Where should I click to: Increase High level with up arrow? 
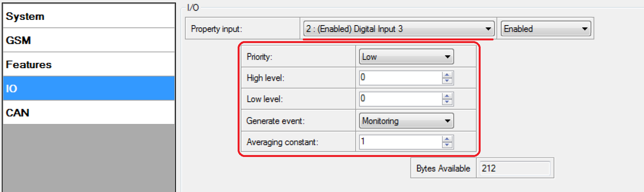(x=447, y=75)
